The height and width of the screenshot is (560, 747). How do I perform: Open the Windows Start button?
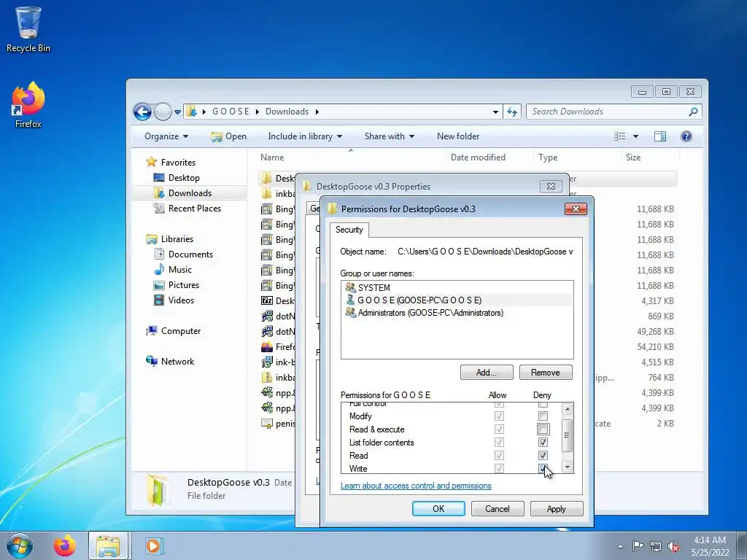pyautogui.click(x=19, y=545)
